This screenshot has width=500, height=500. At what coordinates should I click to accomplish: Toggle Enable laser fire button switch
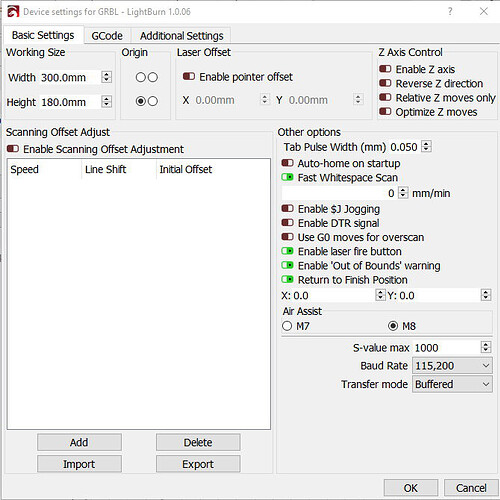pos(287,251)
